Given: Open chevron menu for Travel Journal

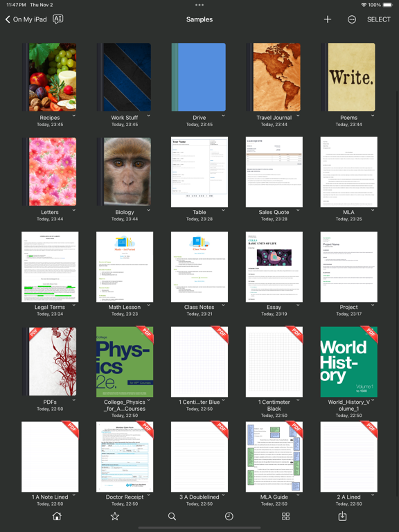Looking at the screenshot, I should click(x=298, y=116).
